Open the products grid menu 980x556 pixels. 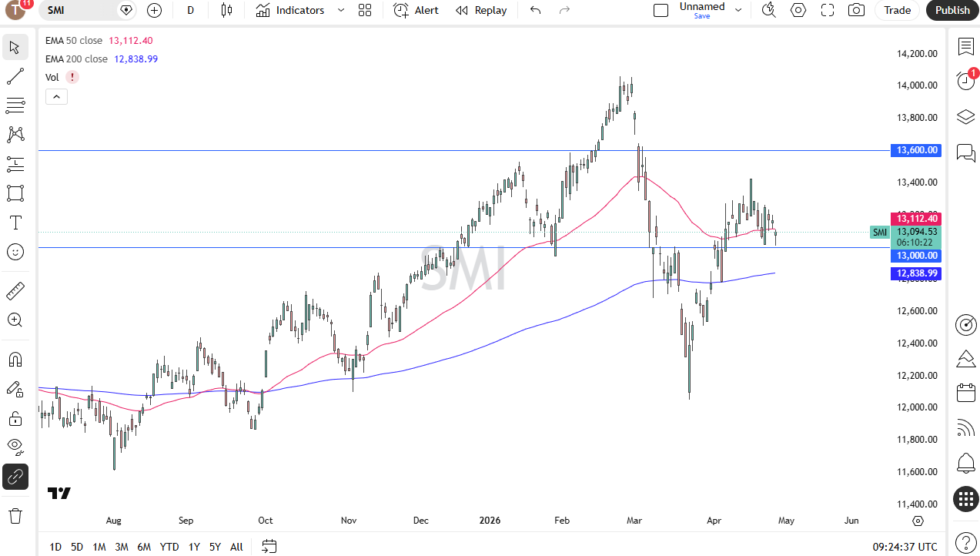pyautogui.click(x=965, y=499)
